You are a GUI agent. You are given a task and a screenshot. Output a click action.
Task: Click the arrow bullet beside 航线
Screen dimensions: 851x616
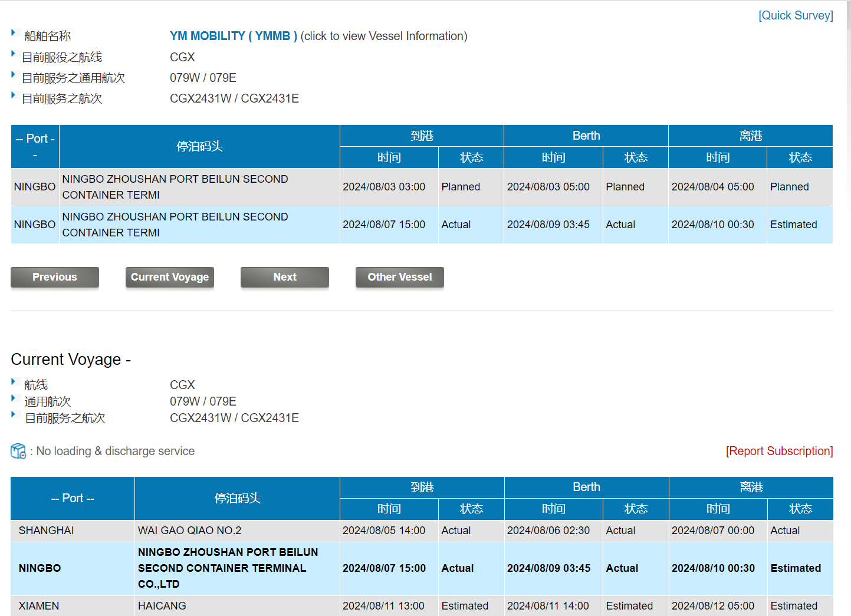(x=14, y=381)
